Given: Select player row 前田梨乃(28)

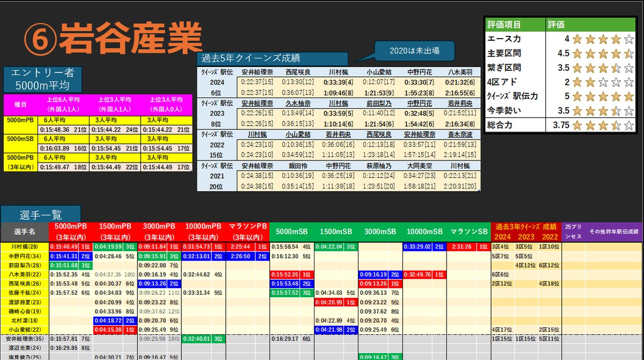Looking at the screenshot, I should 25,265.
